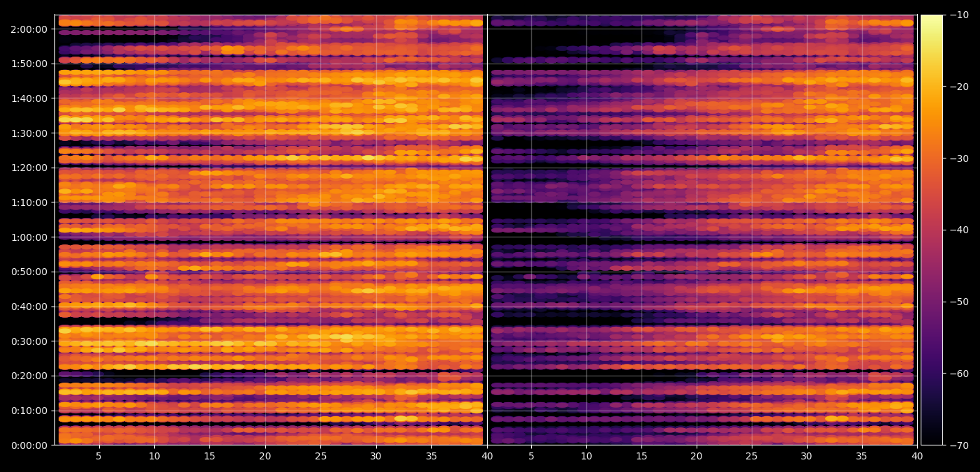Select the 1:40:00 y-axis tick label
980x472 pixels.
tap(29, 98)
